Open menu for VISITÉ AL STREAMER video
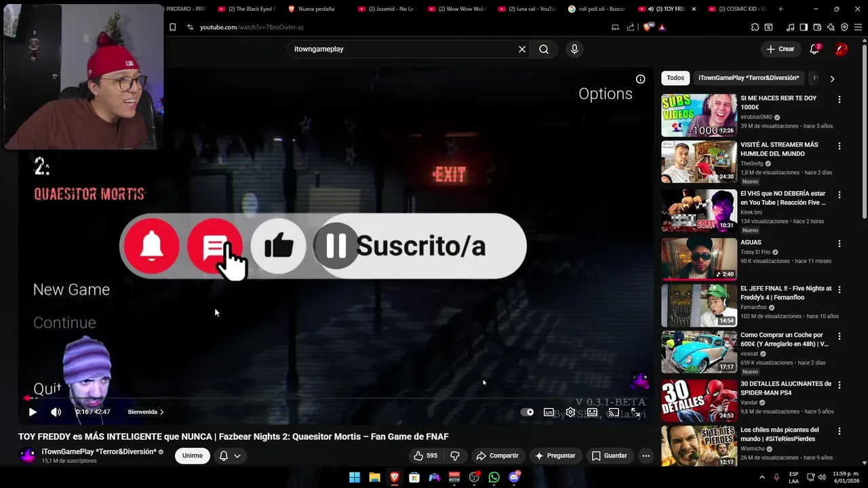 click(x=840, y=146)
